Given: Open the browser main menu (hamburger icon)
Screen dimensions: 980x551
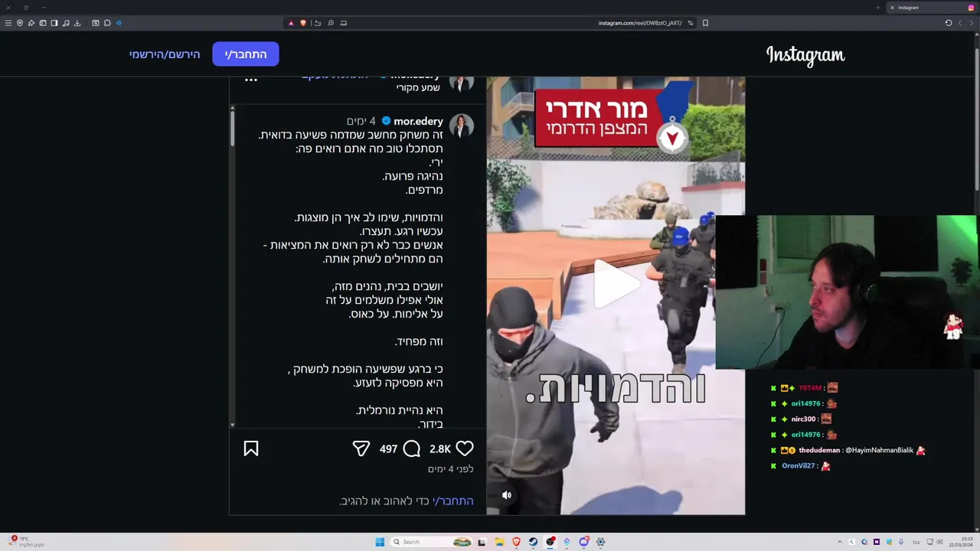Looking at the screenshot, I should click(x=8, y=23).
